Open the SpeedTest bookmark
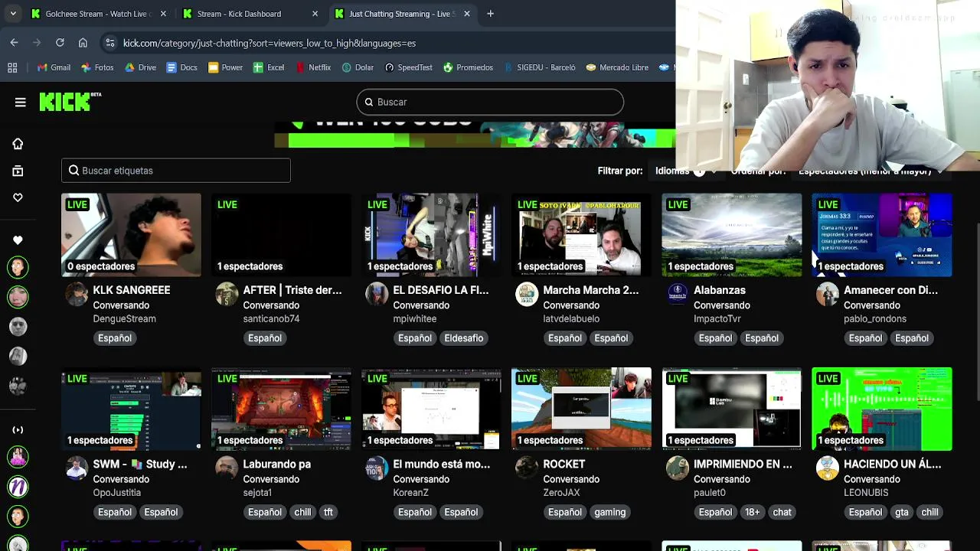Viewport: 980px width, 551px height. pyautogui.click(x=409, y=67)
